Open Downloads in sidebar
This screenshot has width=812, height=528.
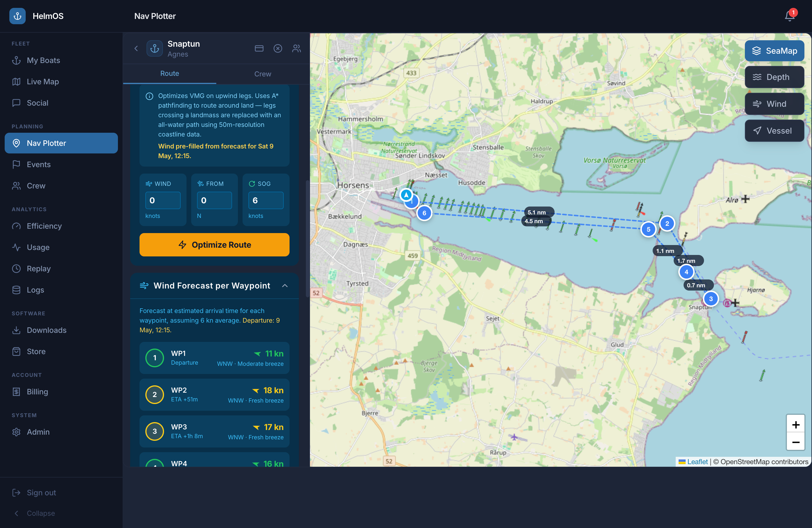coord(61,331)
